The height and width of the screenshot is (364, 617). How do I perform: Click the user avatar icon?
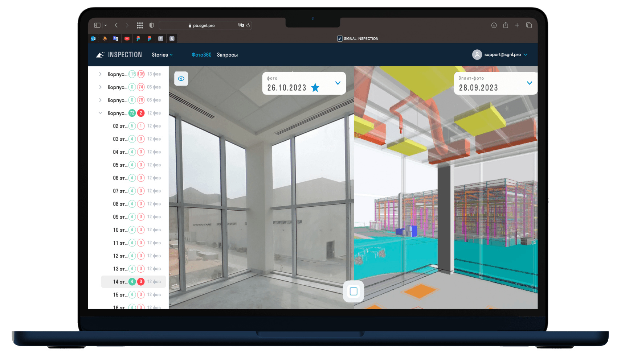coord(477,55)
